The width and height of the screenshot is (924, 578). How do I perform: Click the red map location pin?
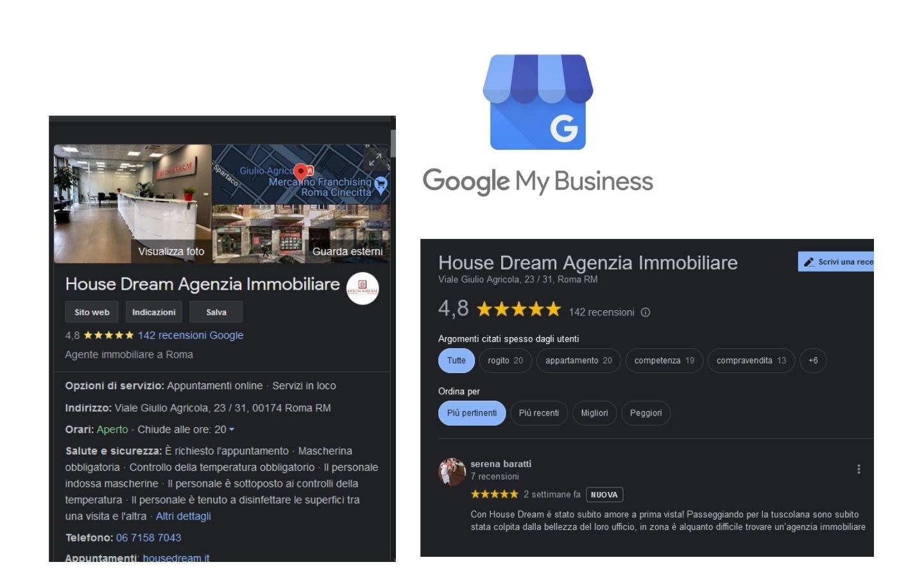300,171
